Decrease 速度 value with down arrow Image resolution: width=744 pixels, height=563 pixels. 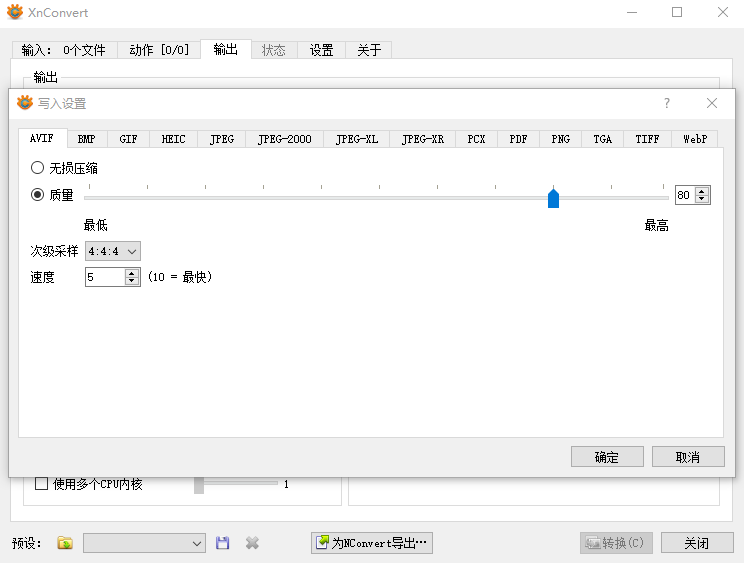tap(131, 281)
